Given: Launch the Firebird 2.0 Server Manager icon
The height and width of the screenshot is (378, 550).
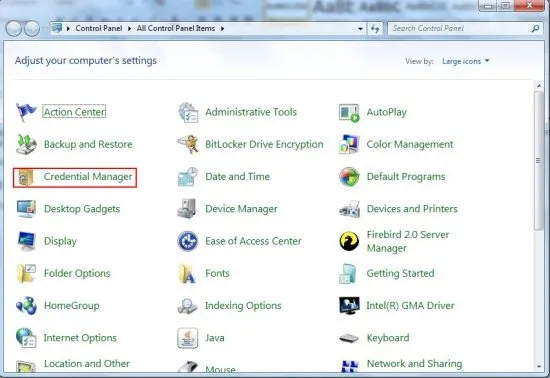Looking at the screenshot, I should tap(349, 241).
